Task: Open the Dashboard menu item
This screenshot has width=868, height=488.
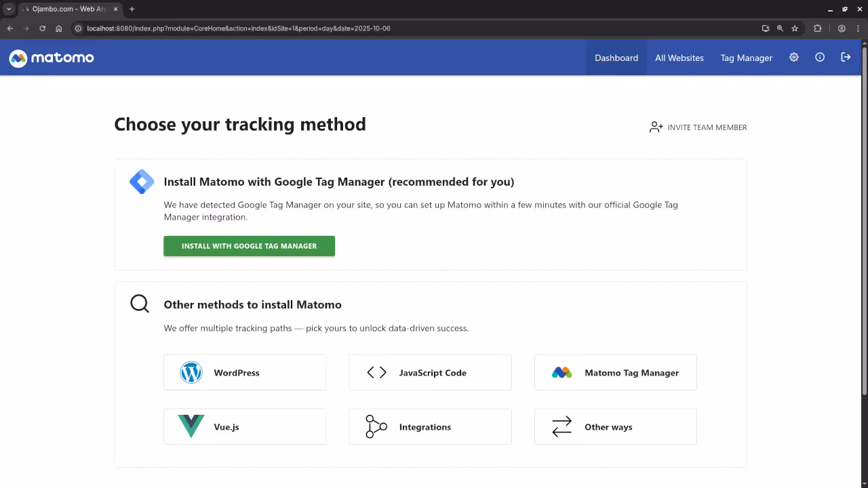Action: coord(616,58)
